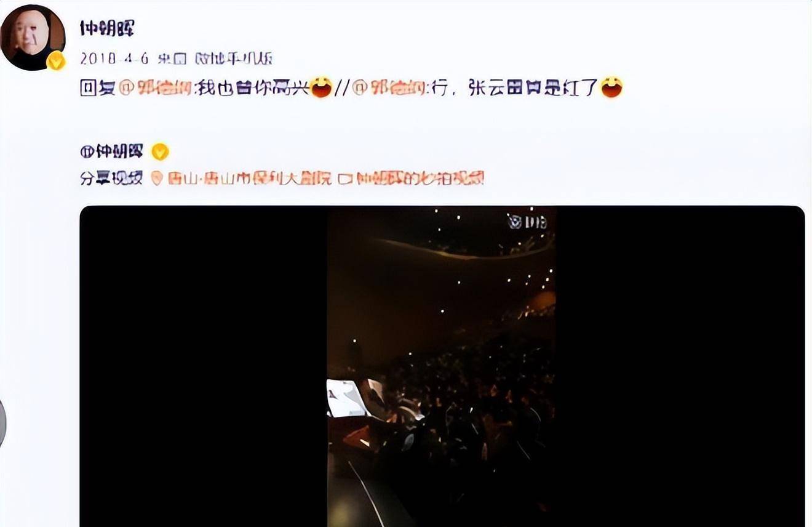The width and height of the screenshot is (812, 527).
Task: Open the author name 钟朝晖 at the top
Action: [107, 28]
